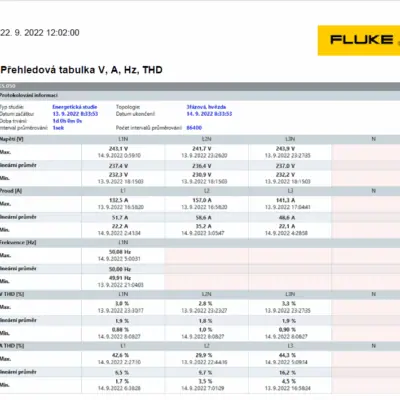Click the timestamp 13.9.2022 22:44:16
The width and height of the screenshot is (400, 400).
click(x=204, y=362)
